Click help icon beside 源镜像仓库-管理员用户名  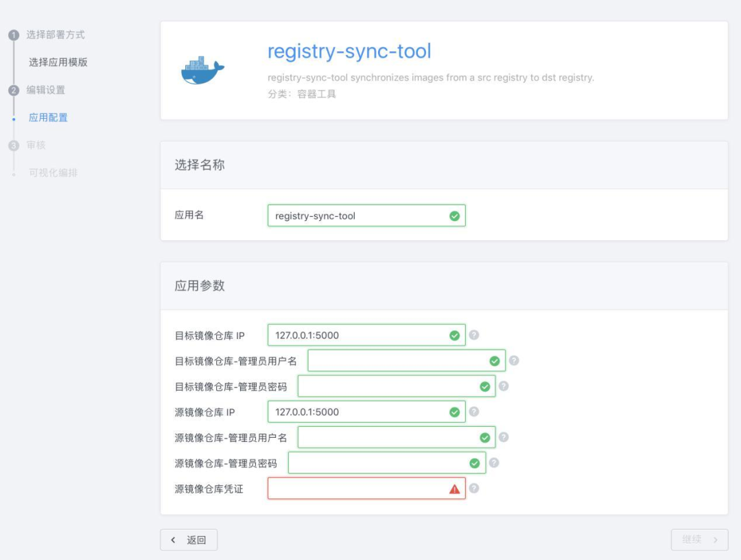pos(504,437)
